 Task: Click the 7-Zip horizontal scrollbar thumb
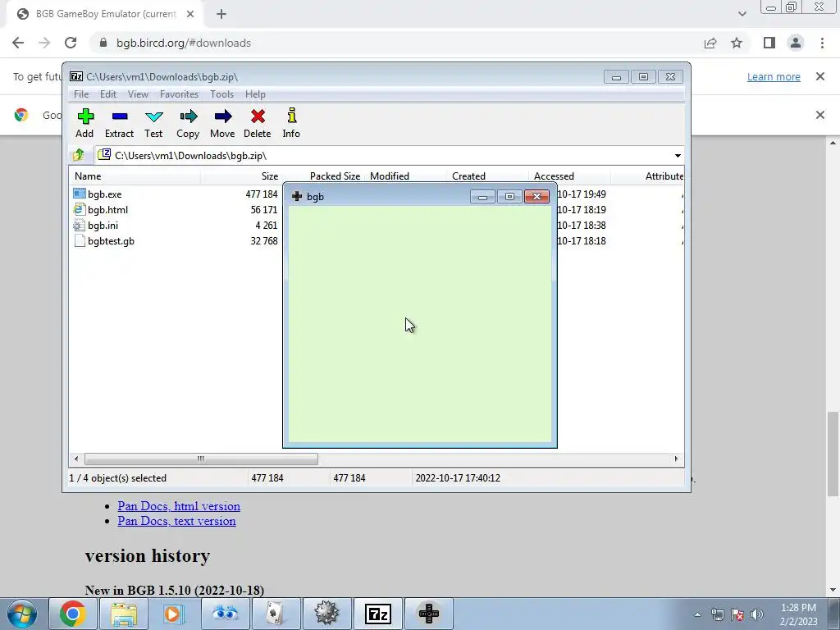(201, 459)
